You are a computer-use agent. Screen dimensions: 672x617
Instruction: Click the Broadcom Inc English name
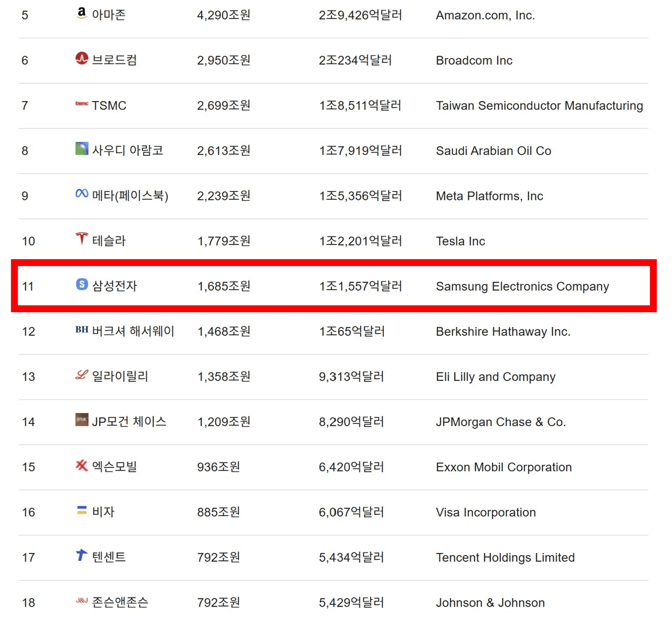pos(474,60)
